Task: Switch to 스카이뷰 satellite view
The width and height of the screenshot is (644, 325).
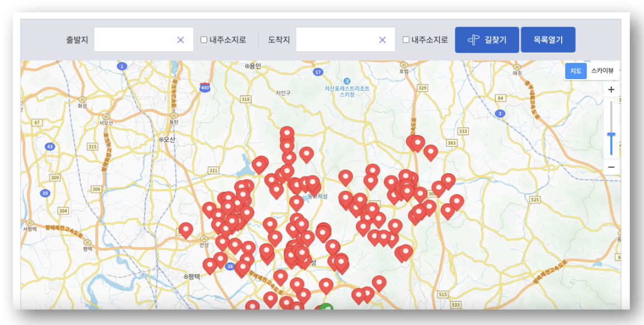Action: point(602,71)
